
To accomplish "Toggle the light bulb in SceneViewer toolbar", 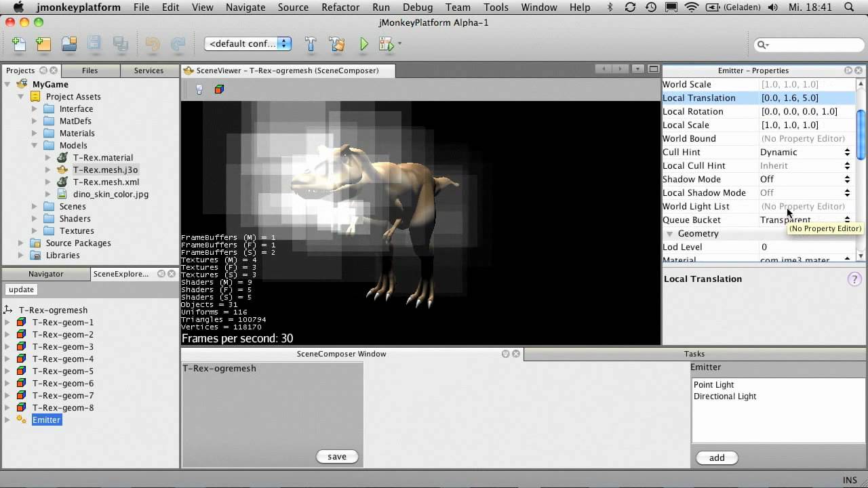I will 199,89.
